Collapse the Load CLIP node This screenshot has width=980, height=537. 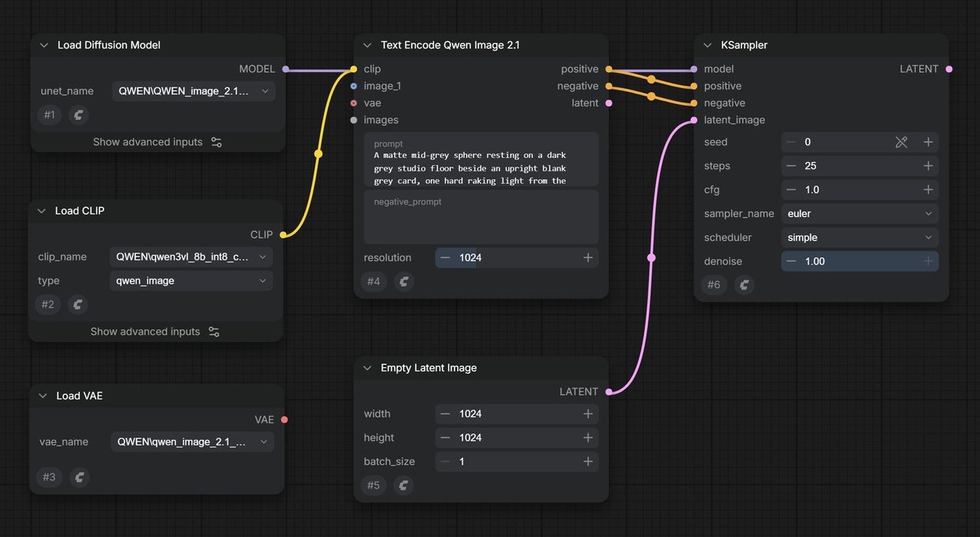41,211
